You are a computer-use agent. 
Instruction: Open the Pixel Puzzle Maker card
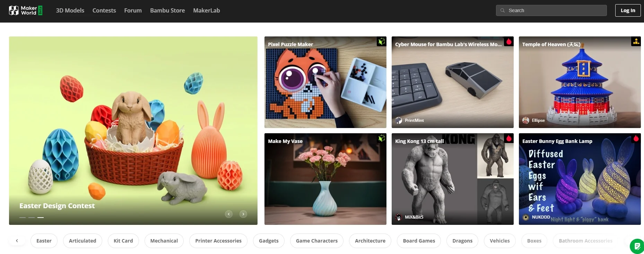(x=325, y=82)
